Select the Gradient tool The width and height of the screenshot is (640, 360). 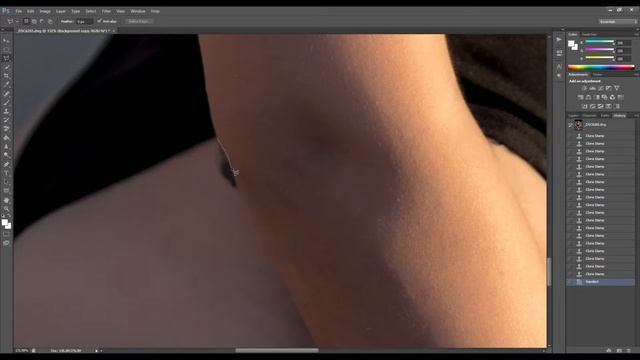pos(6,138)
